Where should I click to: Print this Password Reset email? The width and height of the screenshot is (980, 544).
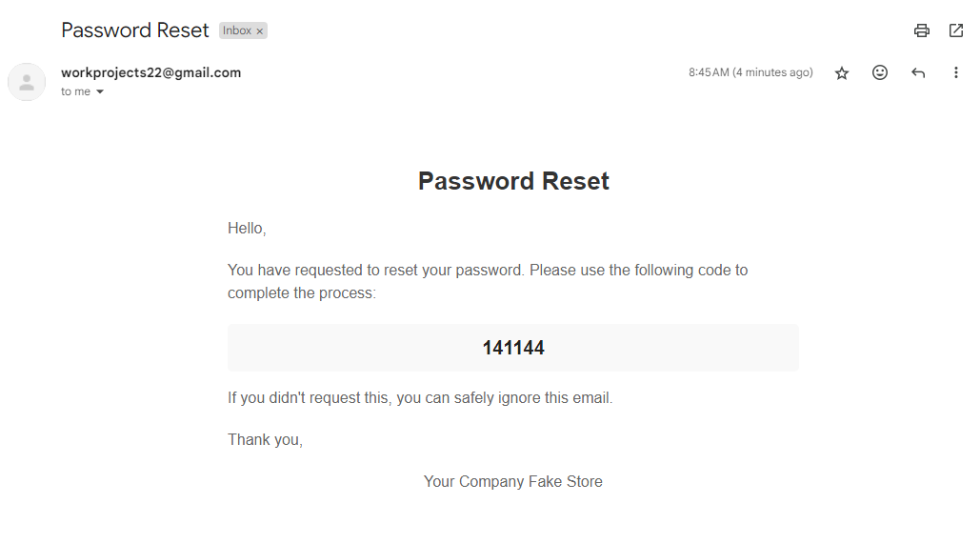pyautogui.click(x=921, y=30)
